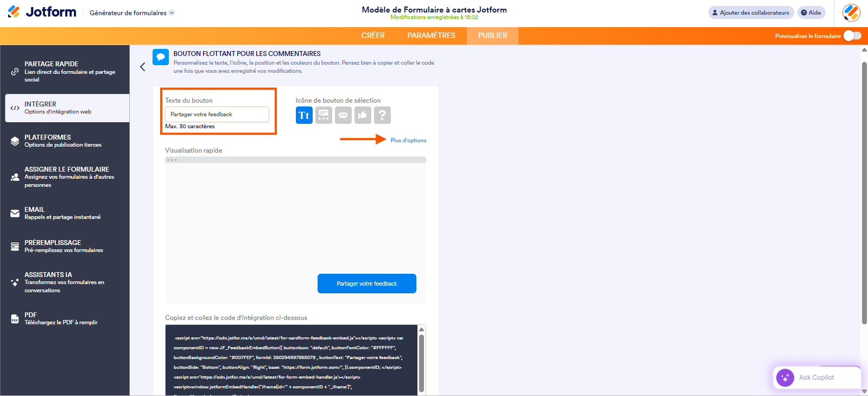Select the PUBLIER tab
This screenshot has width=868, height=396.
[x=493, y=35]
